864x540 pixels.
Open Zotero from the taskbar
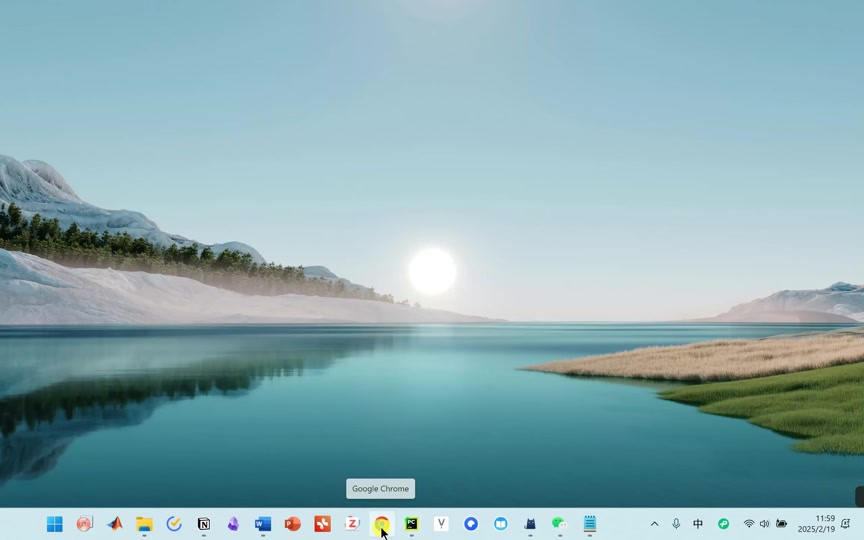[352, 523]
